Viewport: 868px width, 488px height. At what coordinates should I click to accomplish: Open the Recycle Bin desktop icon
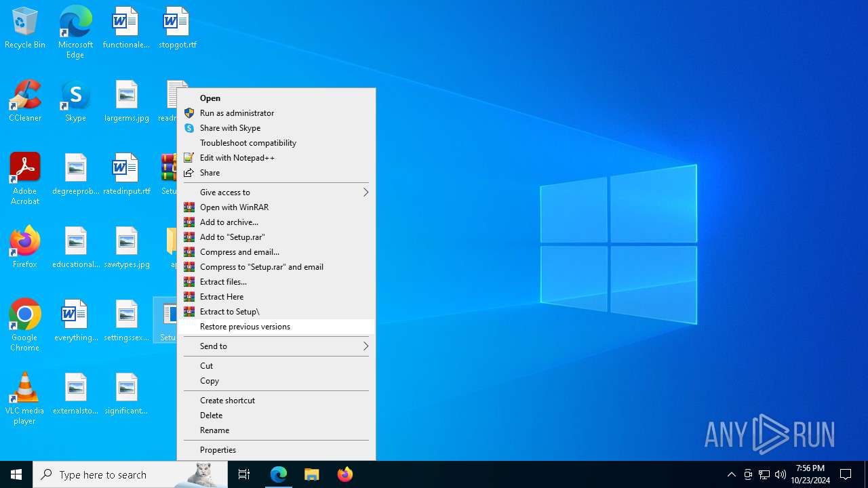[25, 28]
